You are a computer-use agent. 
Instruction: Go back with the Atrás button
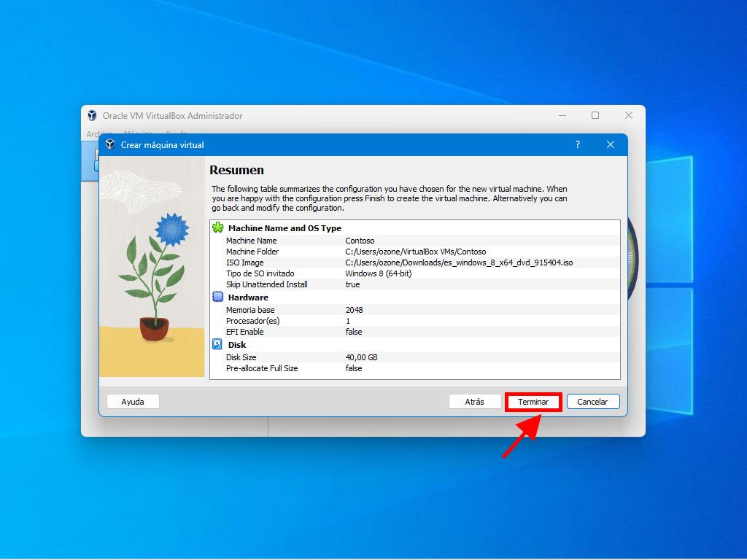(x=474, y=402)
